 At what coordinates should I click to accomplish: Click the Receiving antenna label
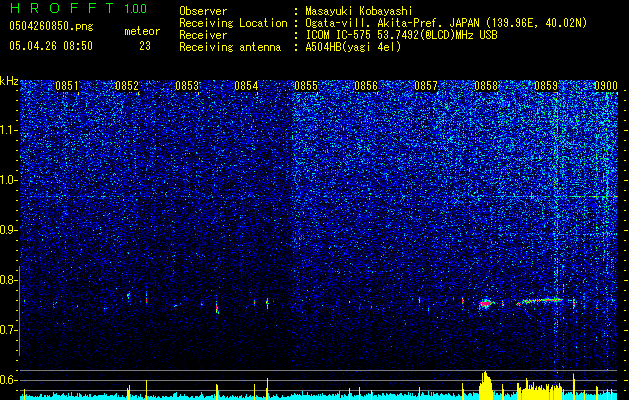pyautogui.click(x=230, y=47)
